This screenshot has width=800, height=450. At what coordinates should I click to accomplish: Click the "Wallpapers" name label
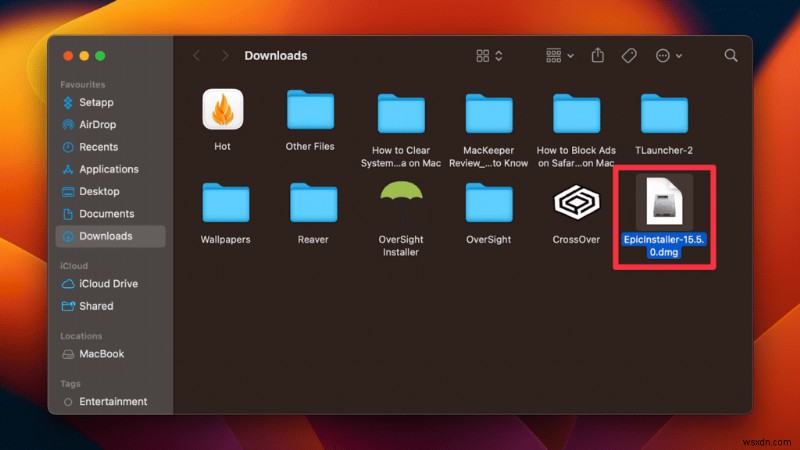coord(226,239)
